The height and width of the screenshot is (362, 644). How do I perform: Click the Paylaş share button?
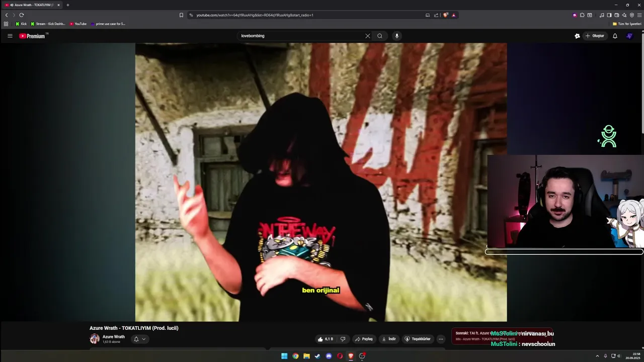click(364, 339)
